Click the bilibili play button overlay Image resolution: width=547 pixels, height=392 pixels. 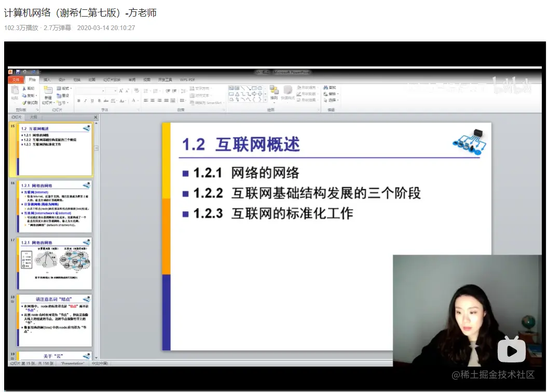click(x=511, y=350)
